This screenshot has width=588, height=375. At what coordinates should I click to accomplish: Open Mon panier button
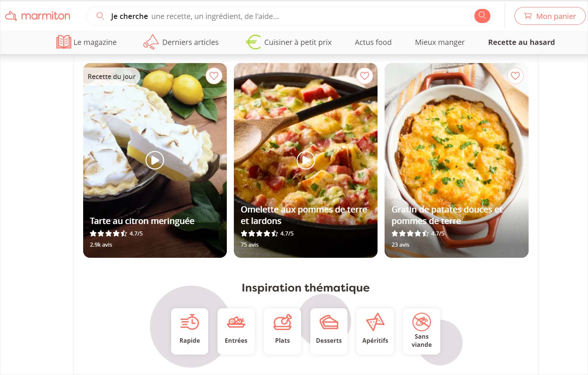550,16
